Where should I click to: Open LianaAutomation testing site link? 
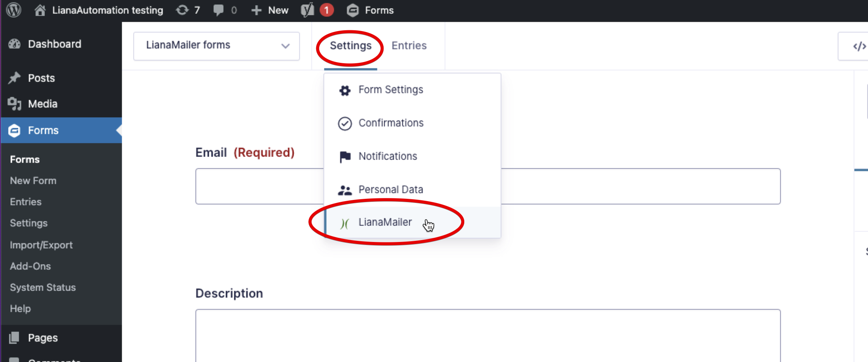tap(108, 10)
